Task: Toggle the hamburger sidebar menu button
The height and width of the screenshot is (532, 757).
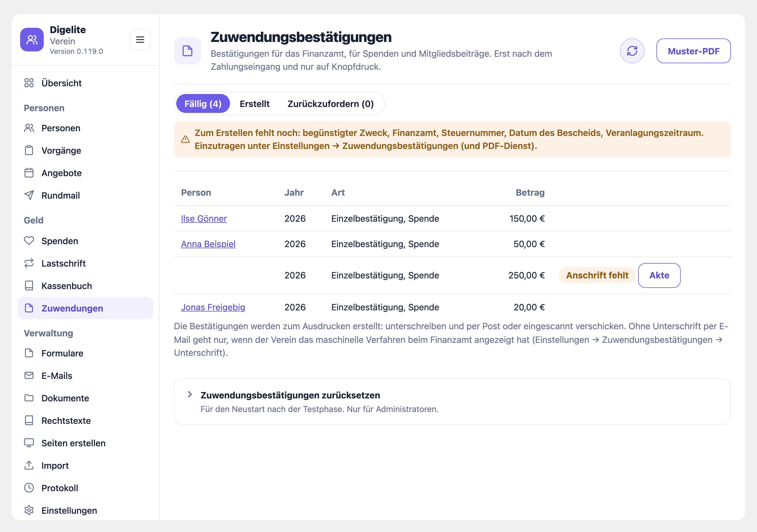Action: (x=140, y=40)
